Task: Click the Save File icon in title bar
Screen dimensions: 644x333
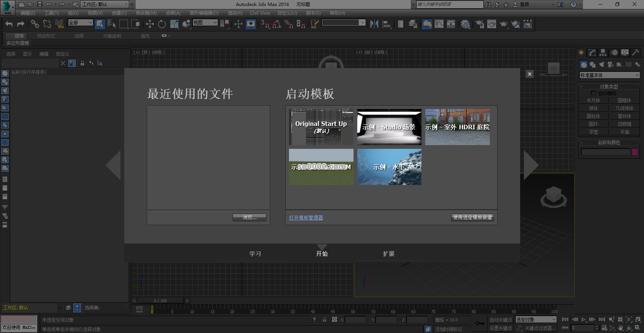Action: click(x=40, y=4)
